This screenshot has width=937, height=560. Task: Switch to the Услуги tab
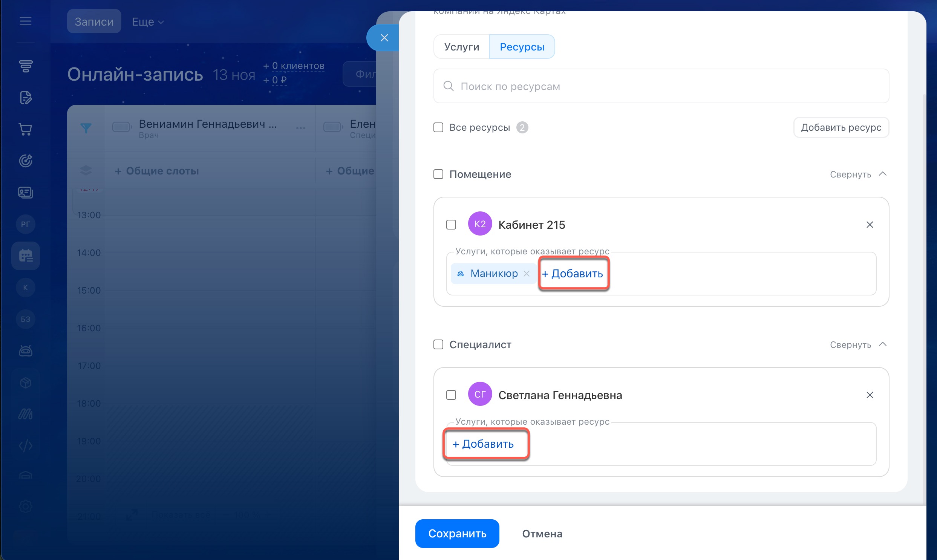tap(461, 47)
